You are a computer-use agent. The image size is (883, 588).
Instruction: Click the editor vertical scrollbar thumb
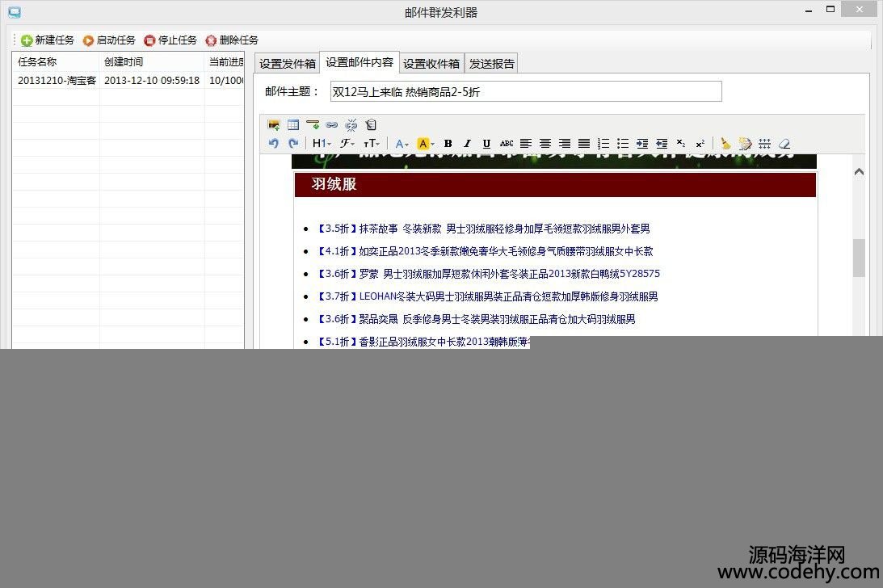[859, 258]
